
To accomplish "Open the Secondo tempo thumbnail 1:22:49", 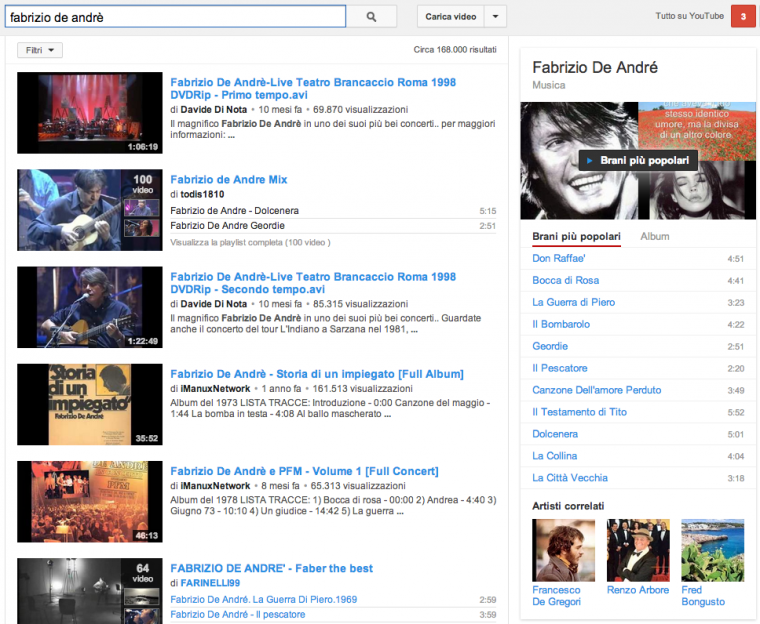I will tap(90, 307).
